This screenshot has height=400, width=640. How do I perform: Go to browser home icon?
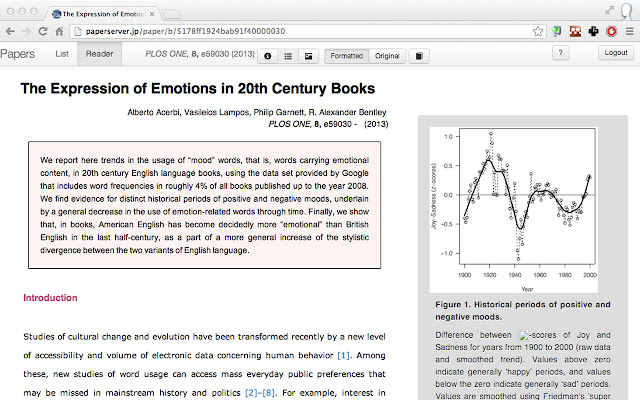(60, 31)
